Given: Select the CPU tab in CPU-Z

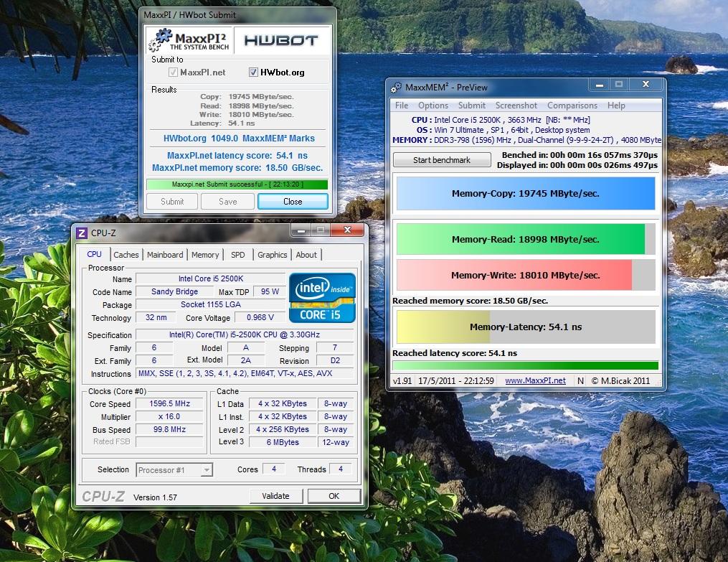Looking at the screenshot, I should coord(94,254).
